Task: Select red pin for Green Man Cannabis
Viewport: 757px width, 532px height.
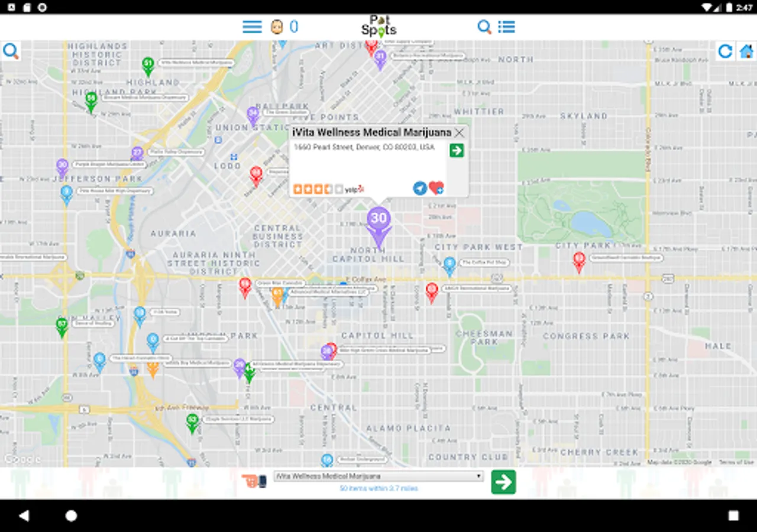Action: 245,287
